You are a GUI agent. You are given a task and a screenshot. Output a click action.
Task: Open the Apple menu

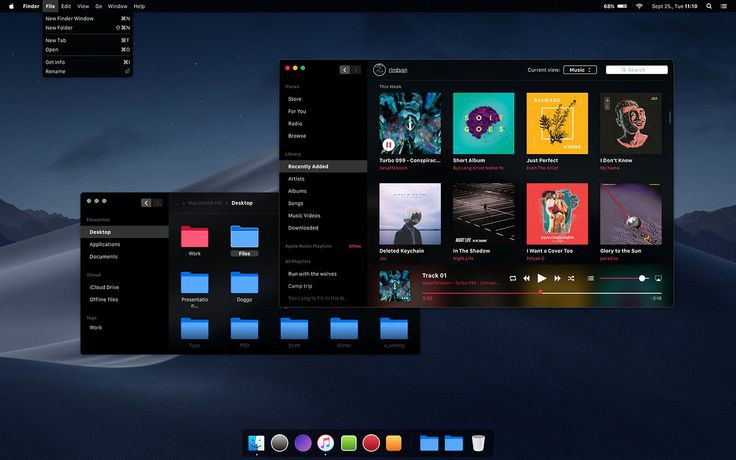pos(12,6)
